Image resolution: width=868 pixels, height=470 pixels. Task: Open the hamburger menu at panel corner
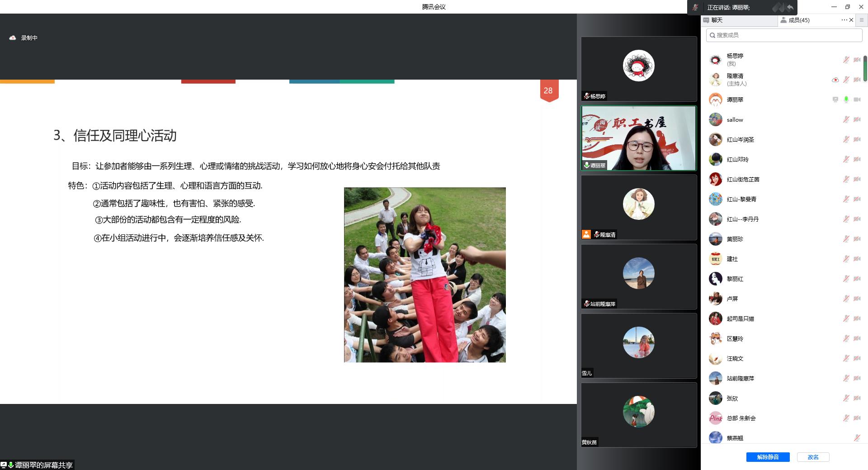[861, 20]
